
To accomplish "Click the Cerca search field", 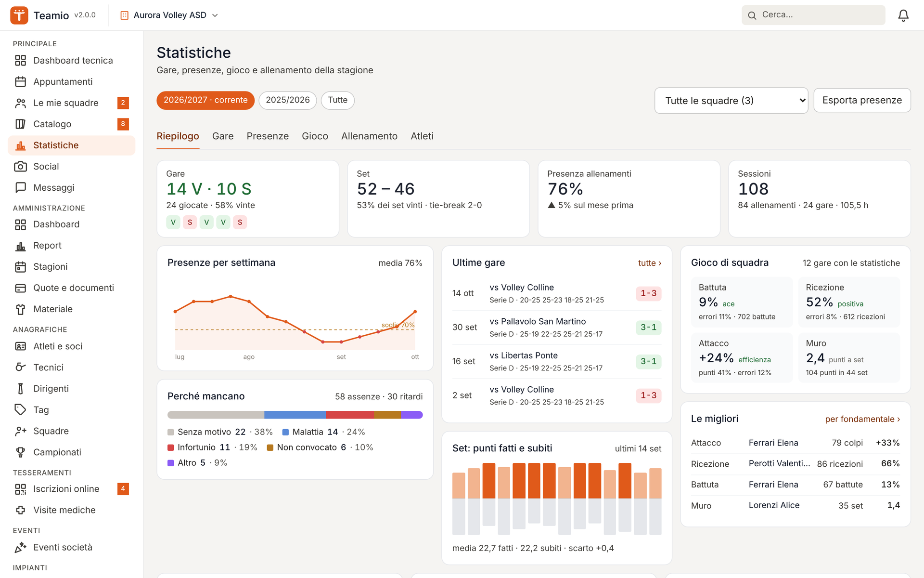I will 813,15.
